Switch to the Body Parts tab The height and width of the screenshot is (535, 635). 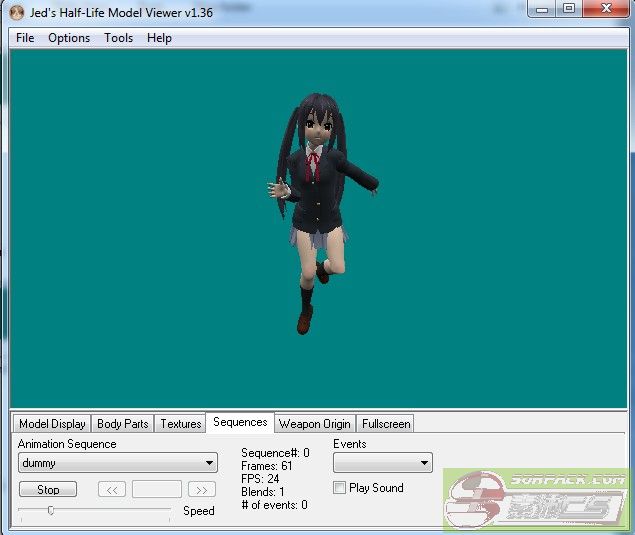coord(122,424)
